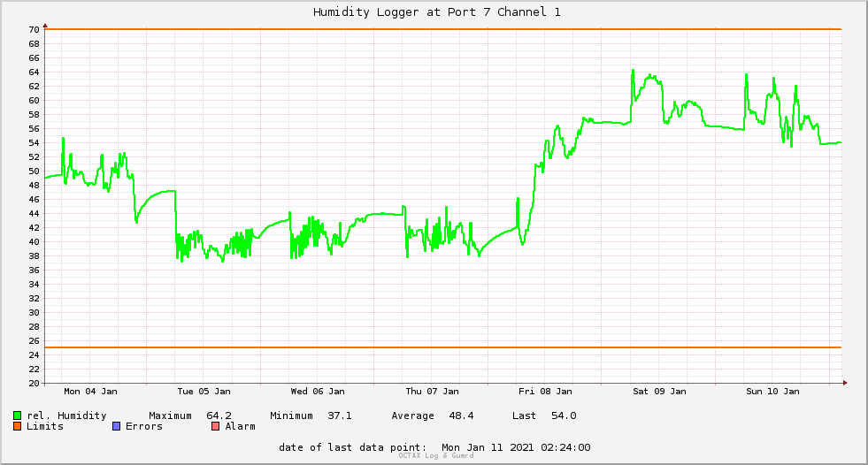Click the Maximum value 64.2
Image resolution: width=868 pixels, height=465 pixels.
[x=219, y=415]
